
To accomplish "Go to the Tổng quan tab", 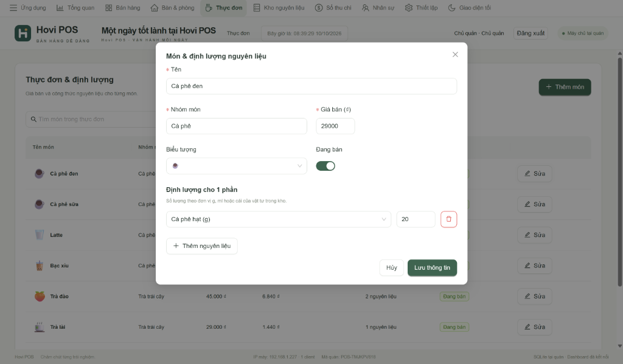I will [75, 7].
